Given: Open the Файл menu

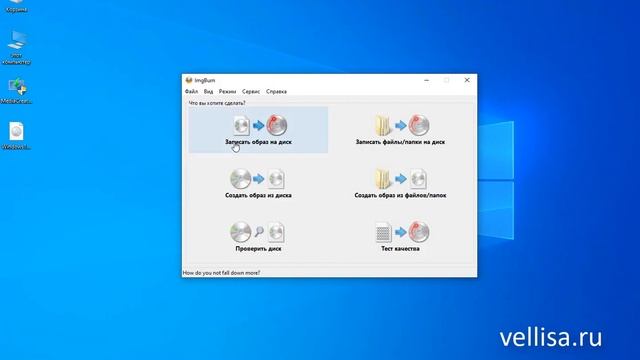Looking at the screenshot, I should coord(191,91).
